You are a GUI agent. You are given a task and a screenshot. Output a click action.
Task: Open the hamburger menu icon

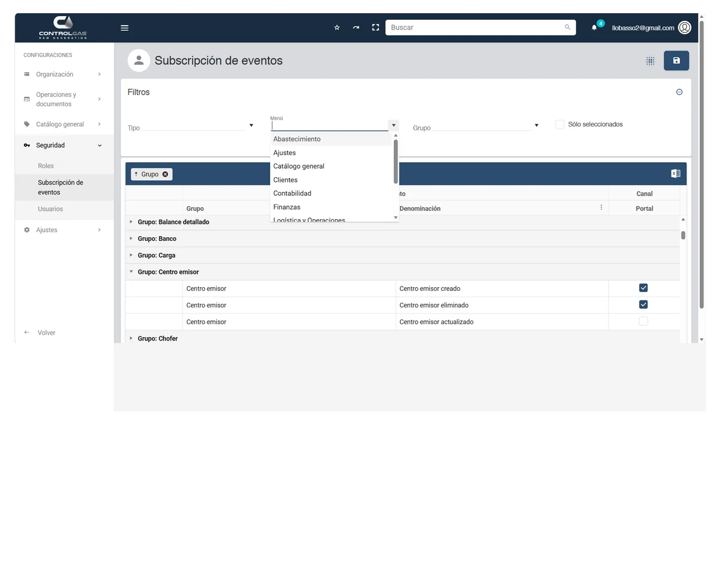124,28
